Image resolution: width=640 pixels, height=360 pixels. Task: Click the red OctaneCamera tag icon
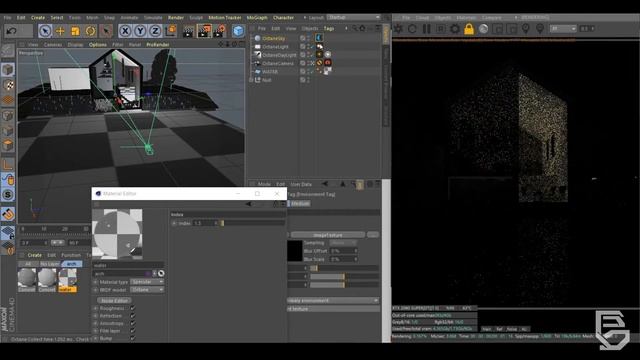(x=327, y=63)
